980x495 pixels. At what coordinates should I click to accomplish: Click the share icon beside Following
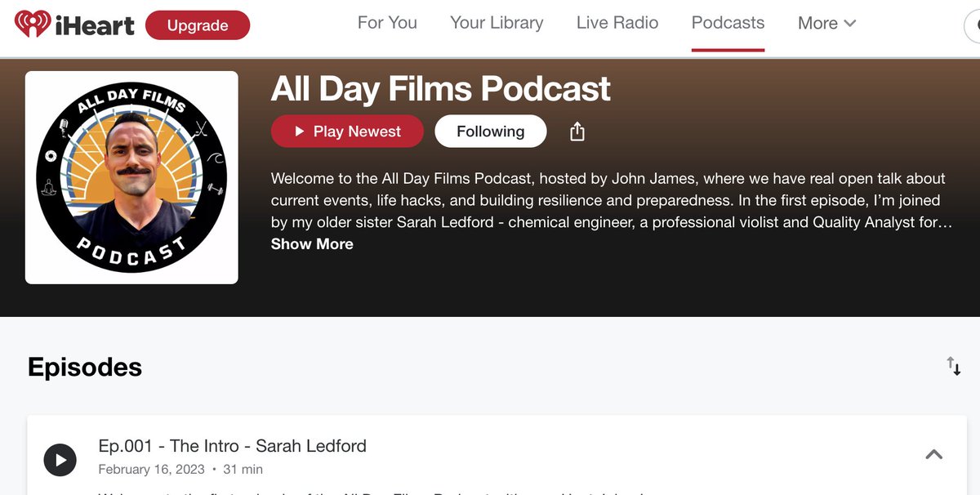(577, 131)
